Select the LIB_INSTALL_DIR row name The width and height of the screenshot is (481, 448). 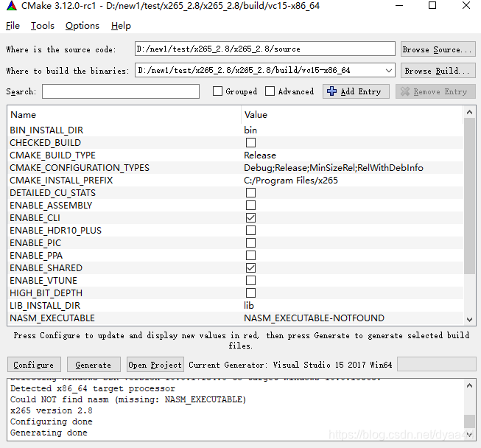45,306
